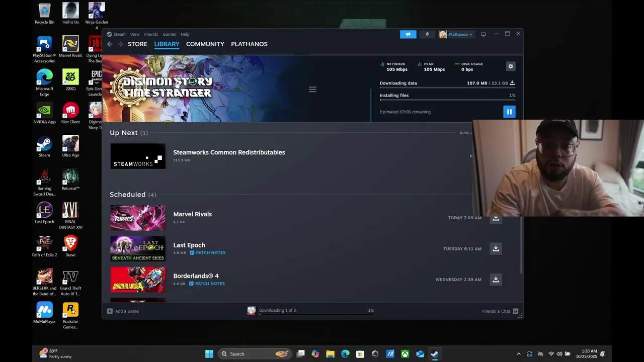644x362 pixels.
Task: Show hidden system tray icons
Action: (519, 354)
